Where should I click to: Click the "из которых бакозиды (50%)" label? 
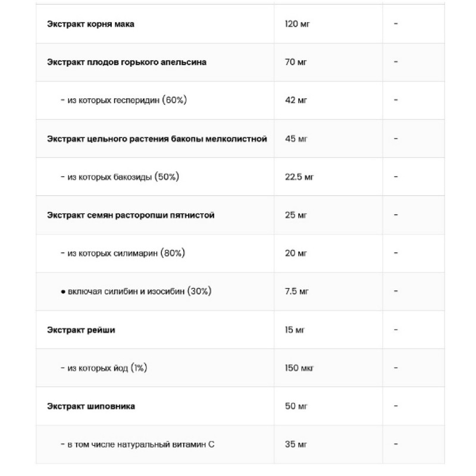tap(120, 177)
